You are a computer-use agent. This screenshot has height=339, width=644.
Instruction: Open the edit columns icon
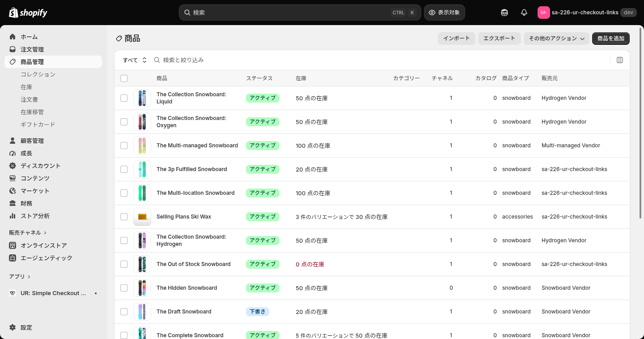(620, 60)
